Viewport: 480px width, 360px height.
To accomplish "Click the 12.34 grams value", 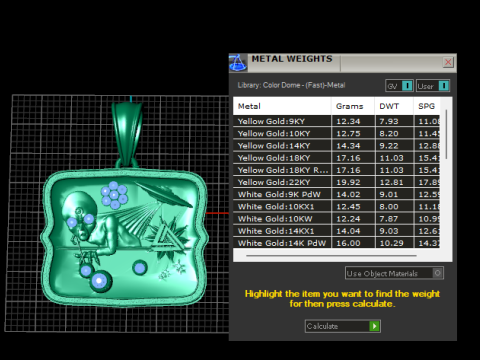I will point(348,121).
